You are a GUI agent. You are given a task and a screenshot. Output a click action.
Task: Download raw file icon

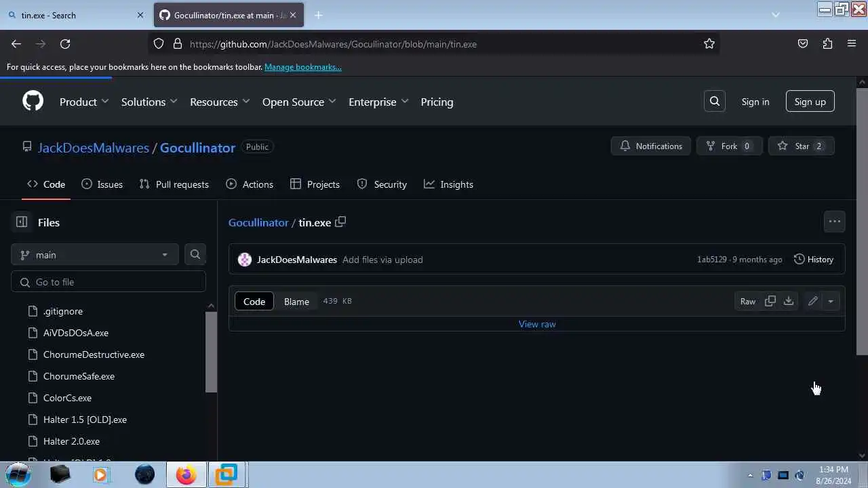point(789,302)
